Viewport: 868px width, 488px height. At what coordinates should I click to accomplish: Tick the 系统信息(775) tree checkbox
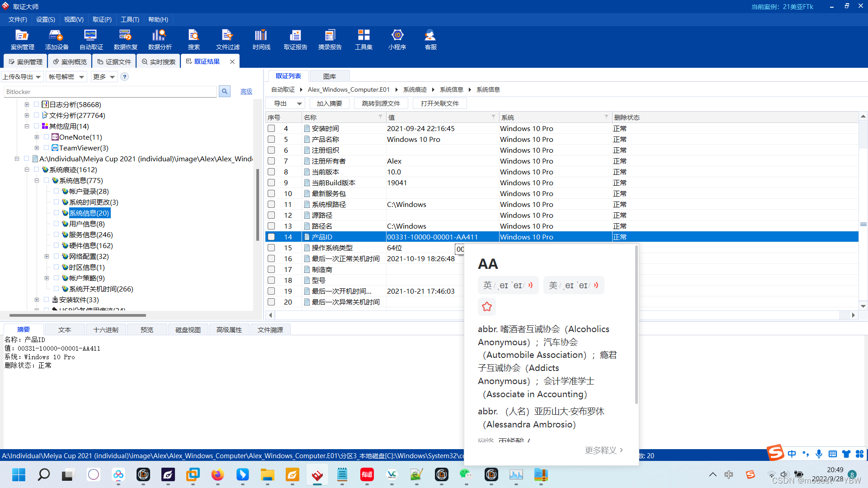(x=47, y=180)
